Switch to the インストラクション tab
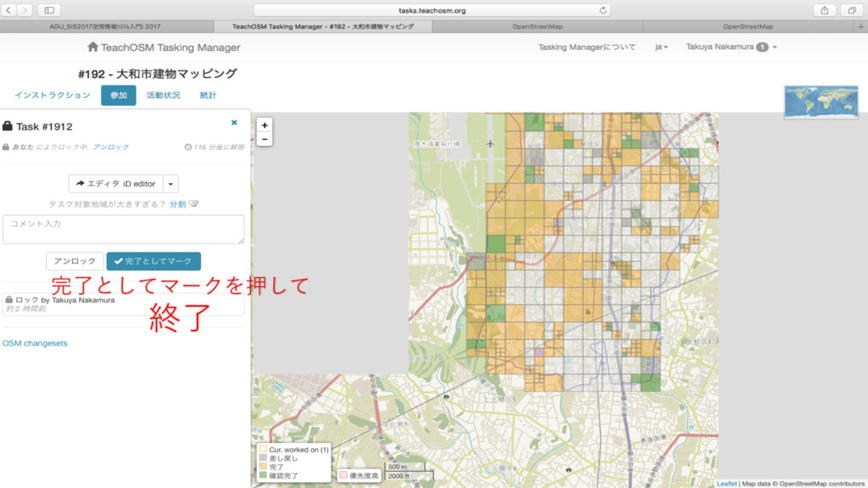Image resolution: width=868 pixels, height=488 pixels. click(x=52, y=96)
